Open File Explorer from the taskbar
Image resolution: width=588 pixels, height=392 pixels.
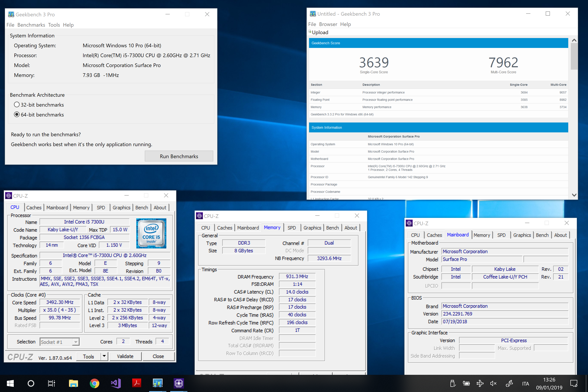pos(73,383)
